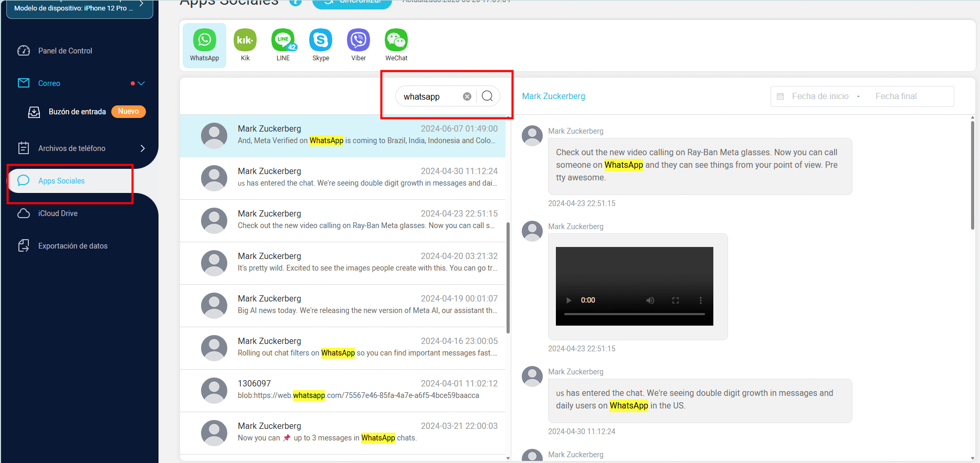Open the 1306097 conversation row

point(342,391)
